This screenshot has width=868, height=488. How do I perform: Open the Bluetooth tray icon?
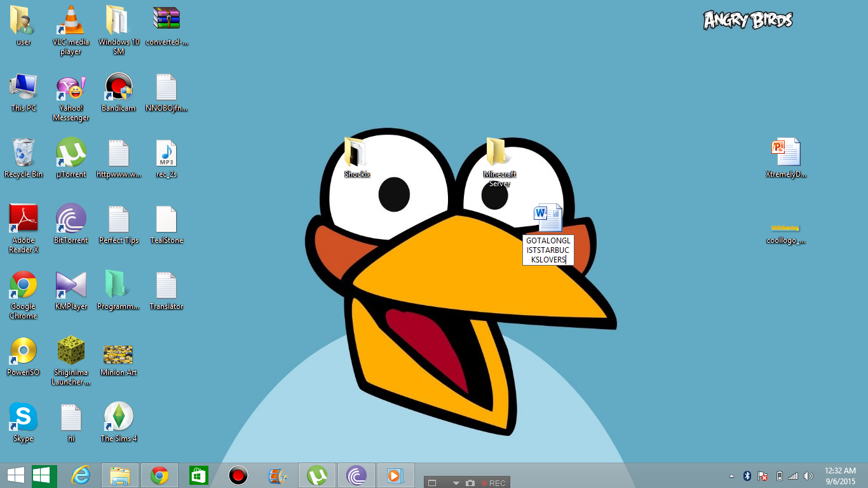coord(747,475)
